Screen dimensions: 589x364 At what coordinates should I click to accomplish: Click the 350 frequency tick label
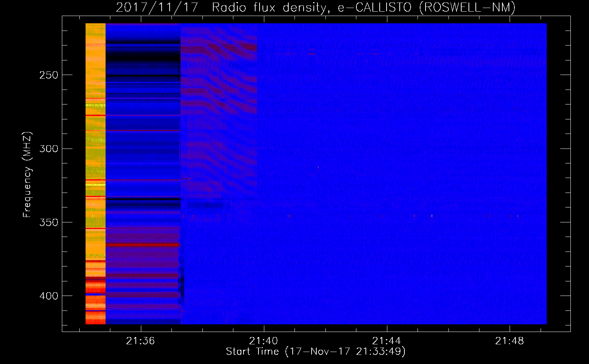tap(49, 222)
